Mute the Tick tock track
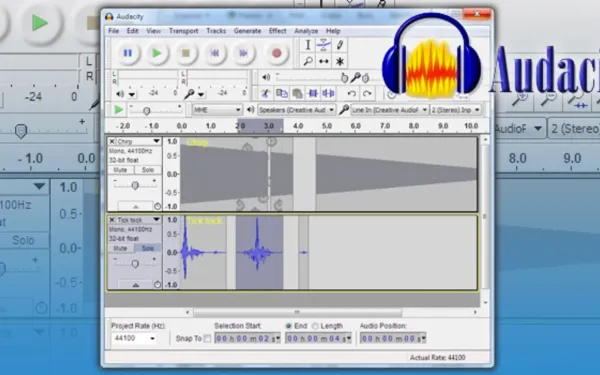The height and width of the screenshot is (375, 600). pyautogui.click(x=121, y=248)
